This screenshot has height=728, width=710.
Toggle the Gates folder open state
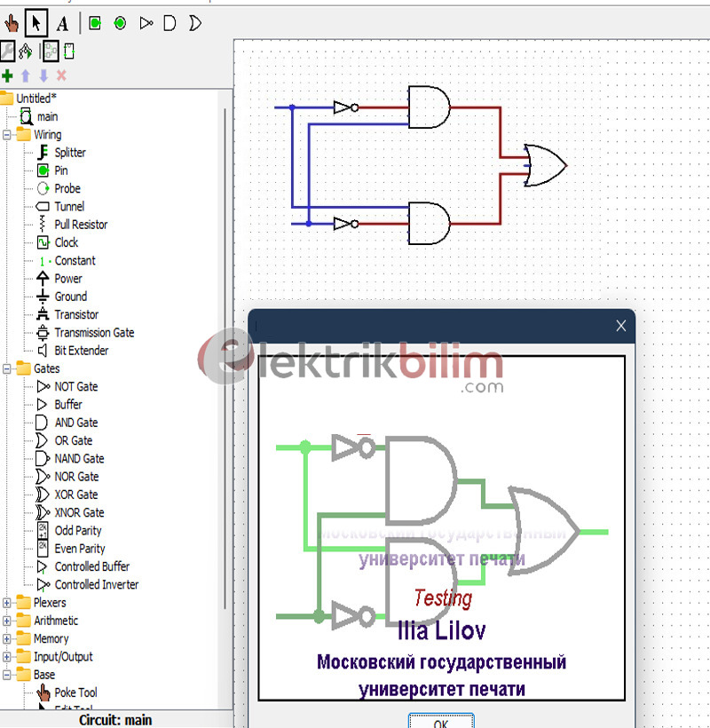(x=7, y=368)
